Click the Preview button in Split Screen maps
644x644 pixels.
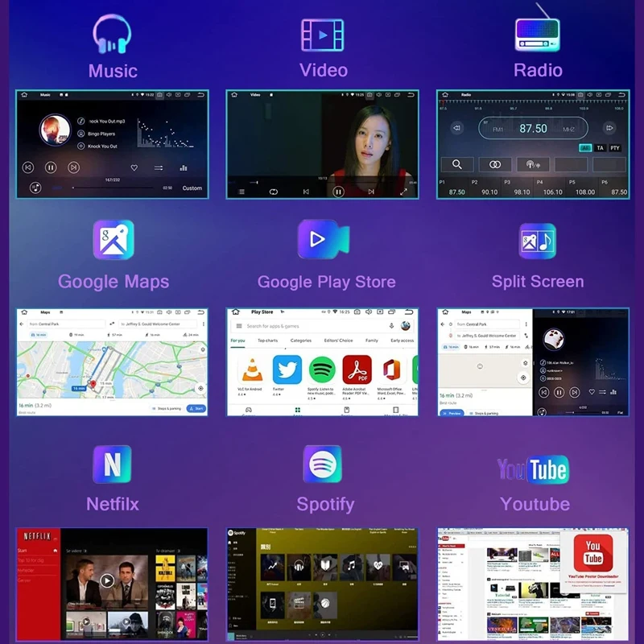click(452, 413)
